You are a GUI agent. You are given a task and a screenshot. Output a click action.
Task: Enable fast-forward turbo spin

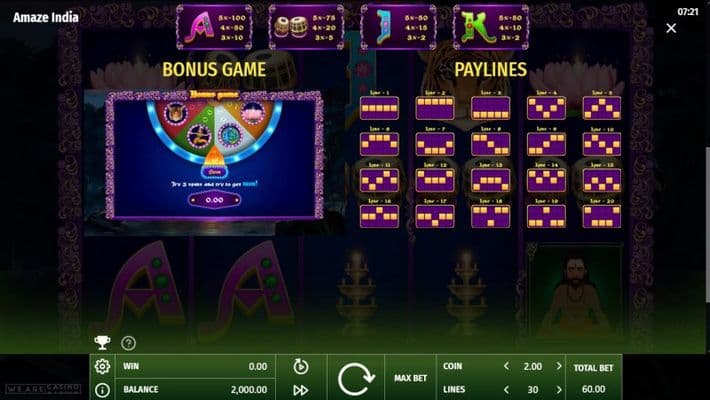point(301,390)
